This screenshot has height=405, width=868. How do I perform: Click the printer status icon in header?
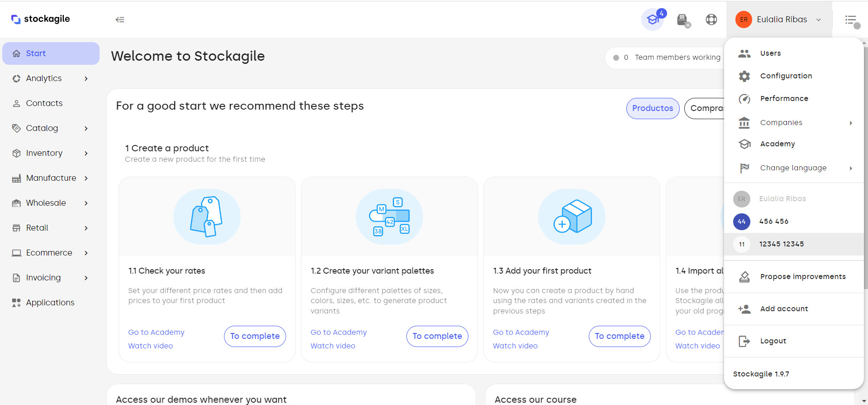(x=683, y=20)
